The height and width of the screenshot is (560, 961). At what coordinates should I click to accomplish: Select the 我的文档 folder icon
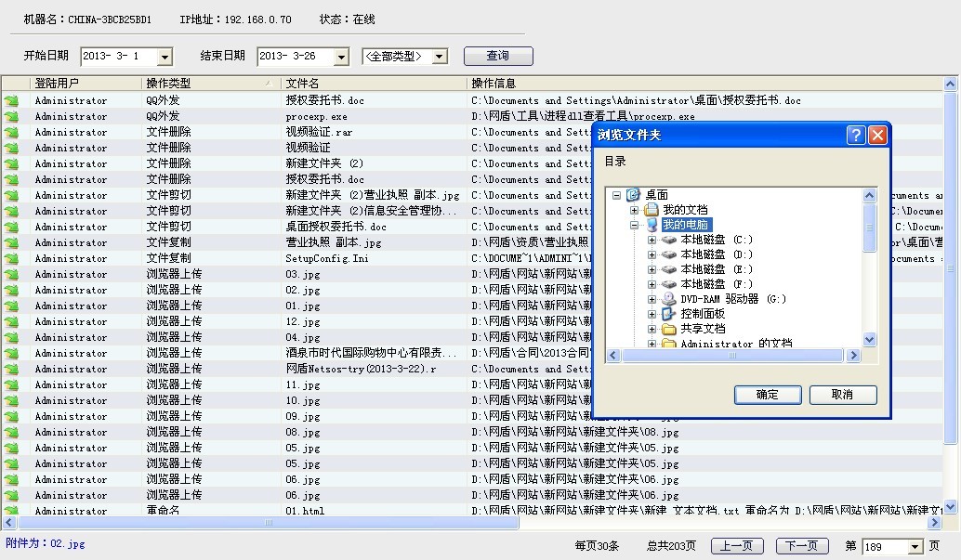[x=652, y=210]
